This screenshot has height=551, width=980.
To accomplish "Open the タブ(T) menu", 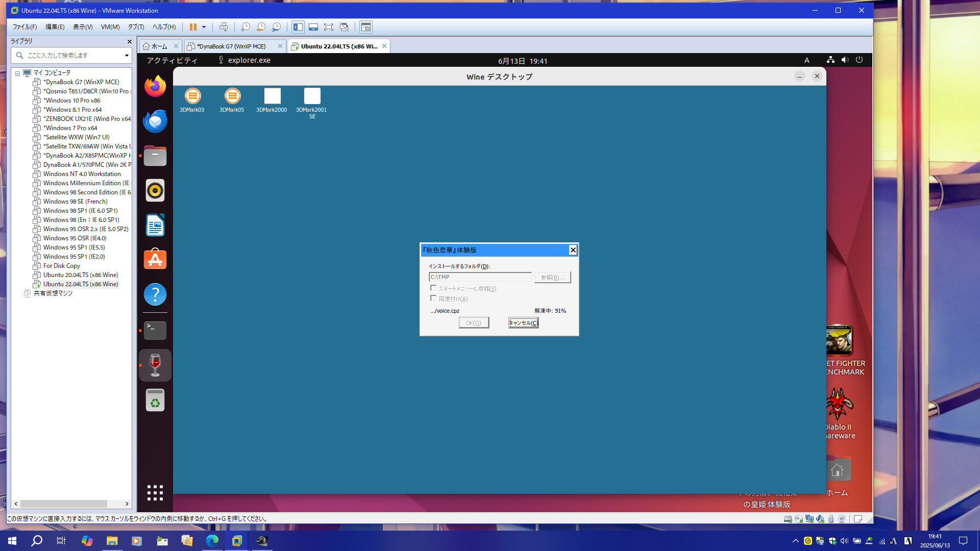I will pos(136,27).
